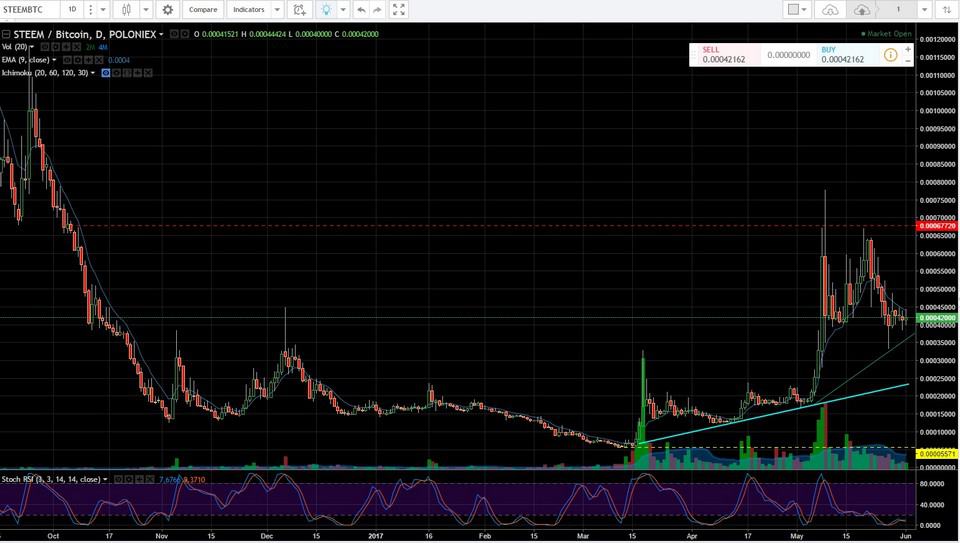960x543 pixels.
Task: Click the STEEMBTC symbol search field
Action: coord(30,10)
